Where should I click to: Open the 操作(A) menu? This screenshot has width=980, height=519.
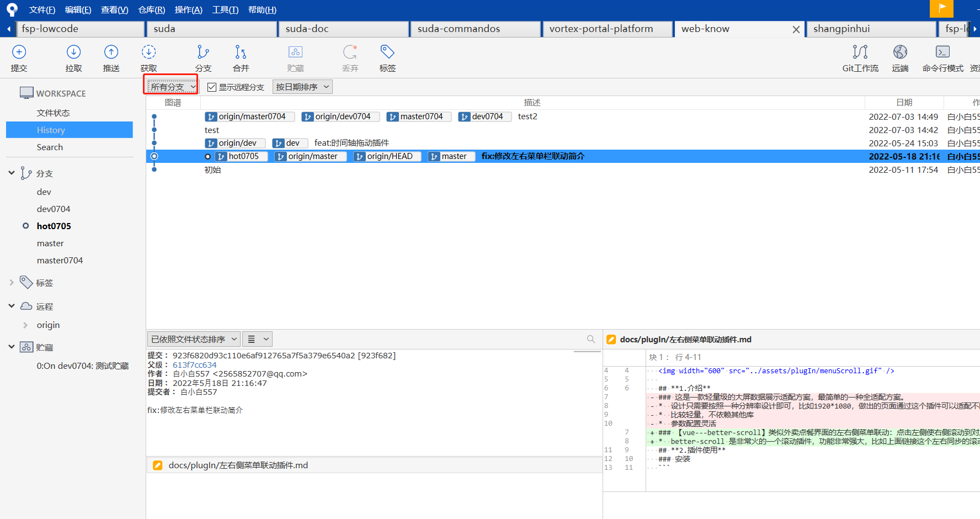point(188,10)
